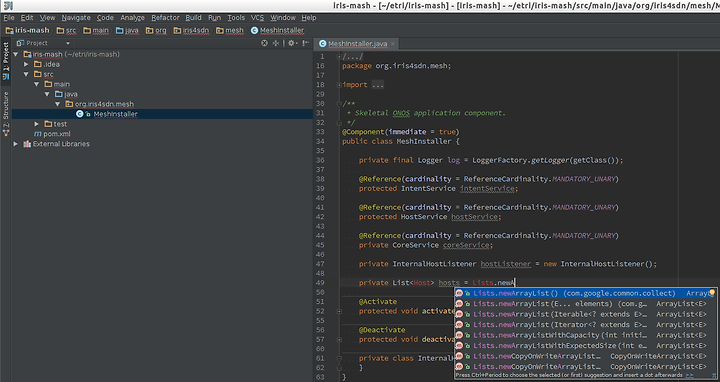The image size is (720, 382).
Task: Expand the External Libraries node
Action: (x=16, y=144)
